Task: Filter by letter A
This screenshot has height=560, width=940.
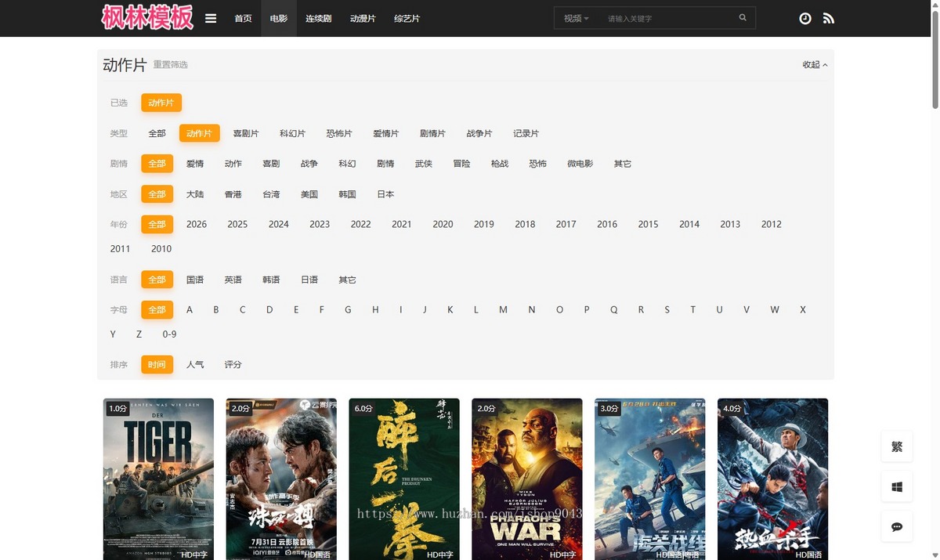Action: pyautogui.click(x=190, y=310)
